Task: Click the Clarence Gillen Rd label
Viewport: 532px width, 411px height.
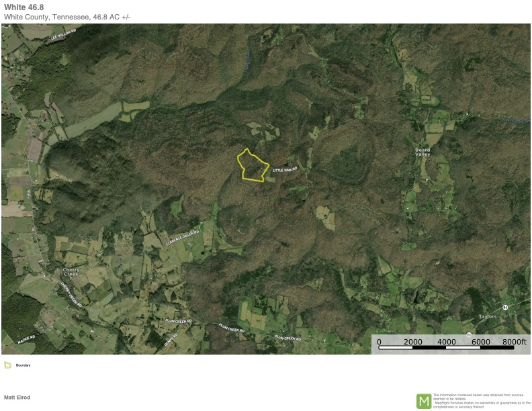Action: 181,238
